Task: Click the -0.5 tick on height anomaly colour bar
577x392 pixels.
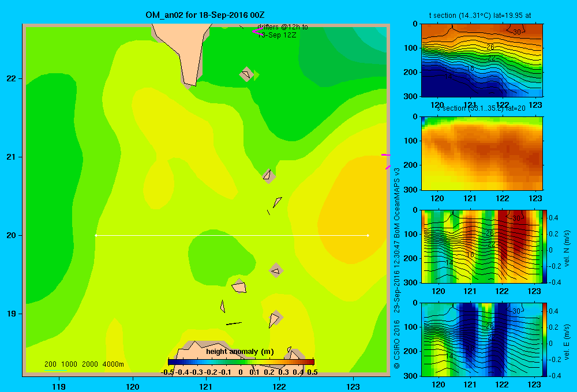Action: (x=167, y=372)
